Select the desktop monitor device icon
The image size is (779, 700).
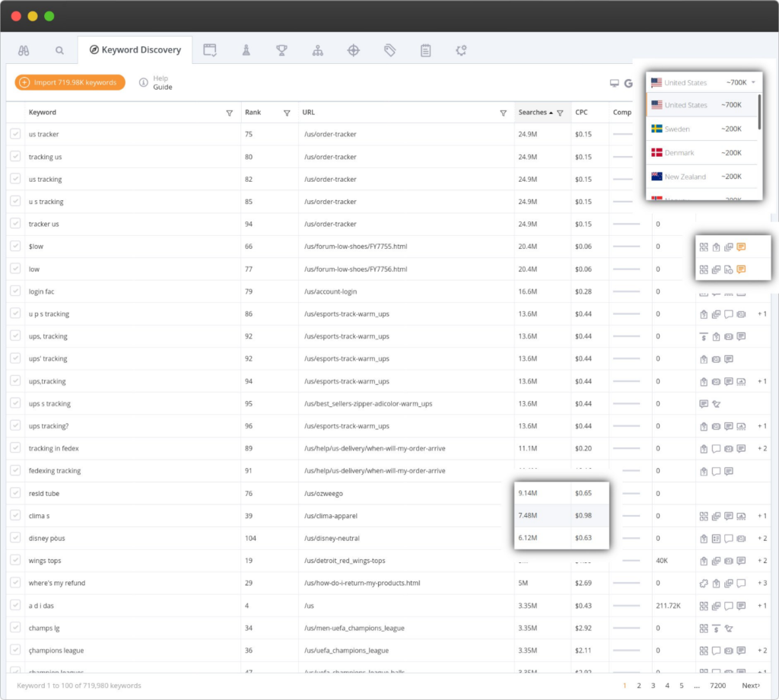[615, 83]
